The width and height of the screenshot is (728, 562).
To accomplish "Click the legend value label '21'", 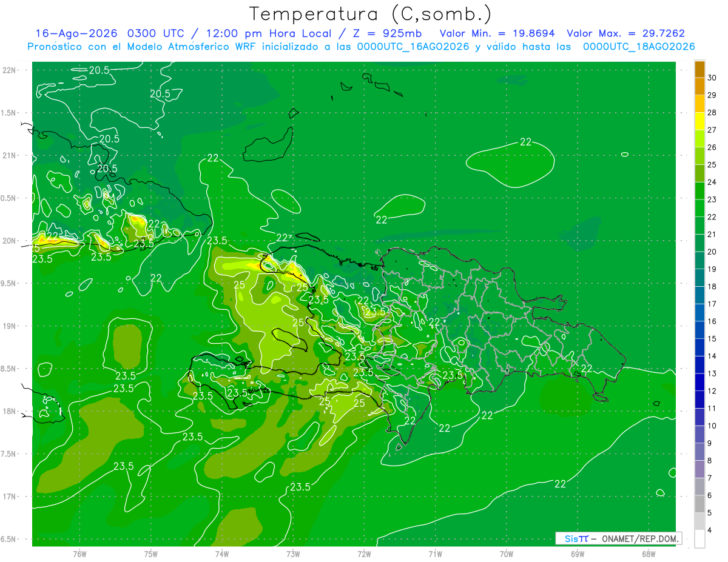I will [712, 234].
